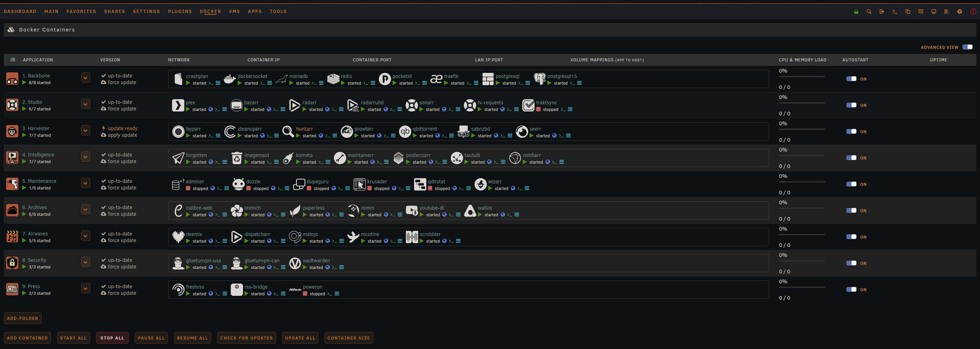Viewport: 980px width, 349px height.
Task: Click the freshrss container icon
Action: click(x=178, y=290)
